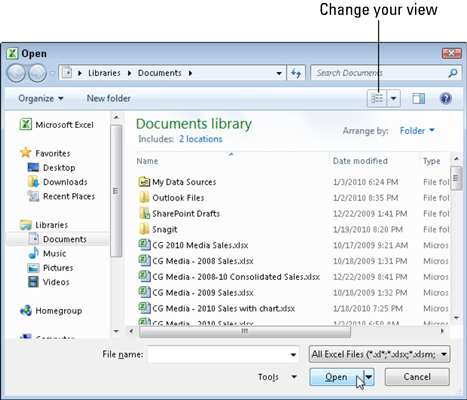Click the file list scroll right arrow

click(x=442, y=331)
